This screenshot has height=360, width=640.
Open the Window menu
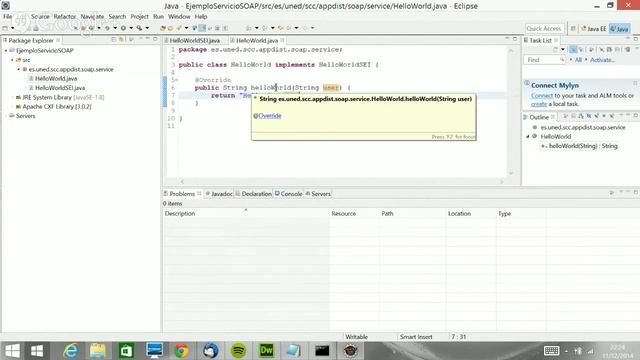(179, 17)
